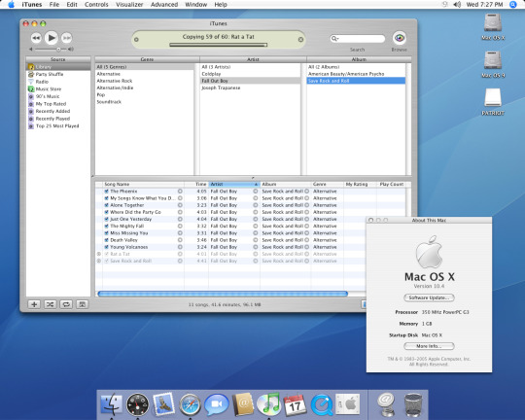Open Finder from the Dock
Screen dimensions: 525x420
pos(112,404)
